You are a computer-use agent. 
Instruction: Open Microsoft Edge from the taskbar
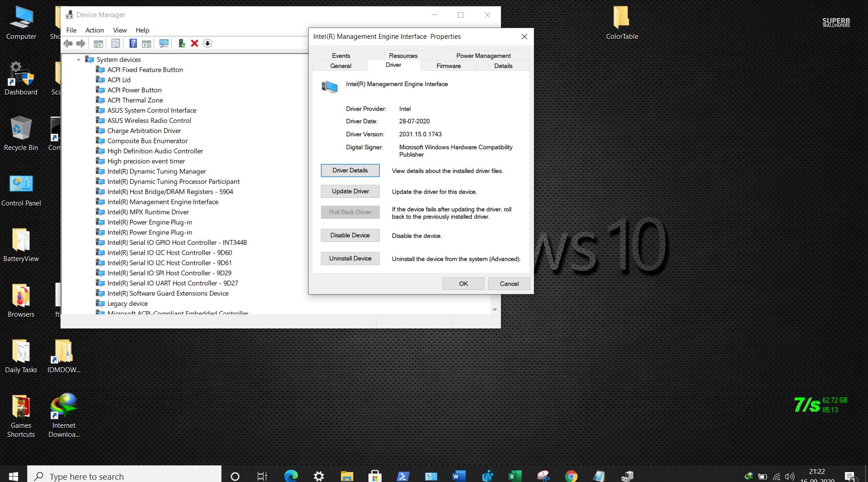291,476
